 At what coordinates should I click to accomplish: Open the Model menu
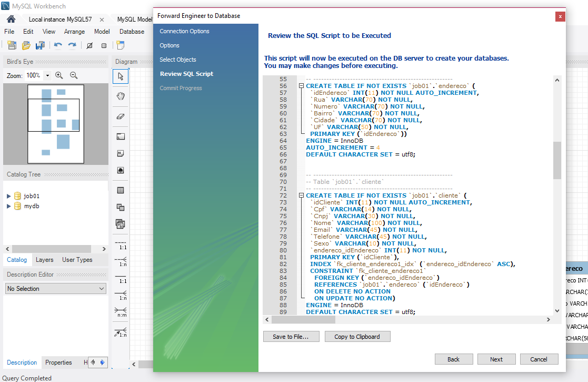point(102,32)
